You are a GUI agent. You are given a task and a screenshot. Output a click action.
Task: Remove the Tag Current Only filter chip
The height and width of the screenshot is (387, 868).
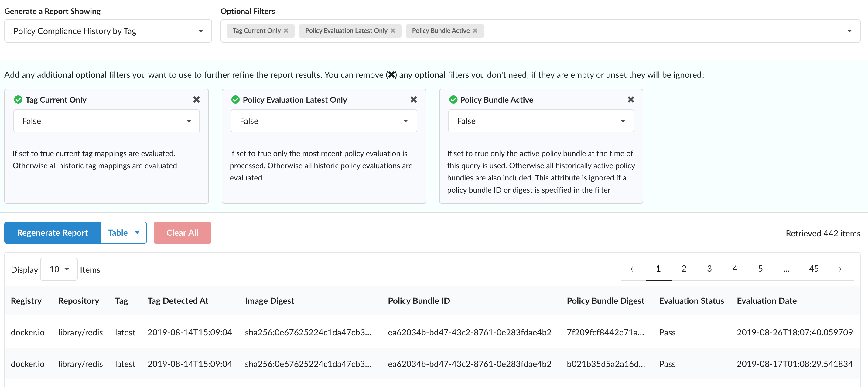(x=286, y=31)
